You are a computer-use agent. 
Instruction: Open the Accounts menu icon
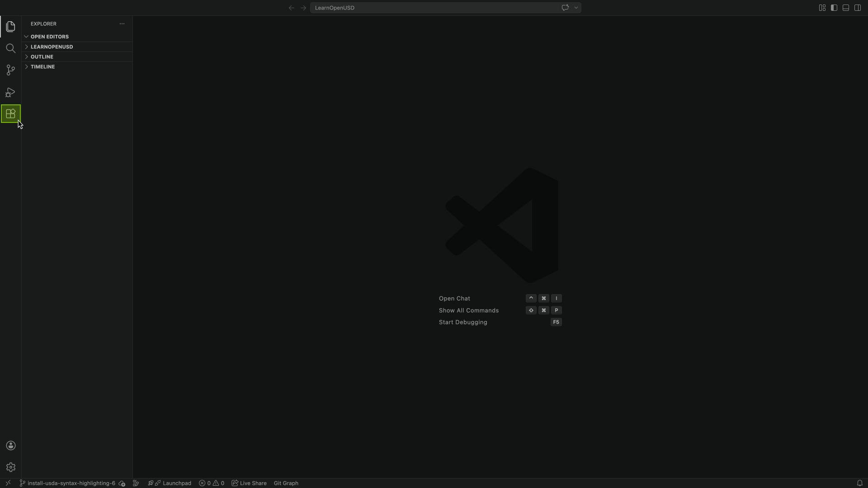pyautogui.click(x=11, y=446)
